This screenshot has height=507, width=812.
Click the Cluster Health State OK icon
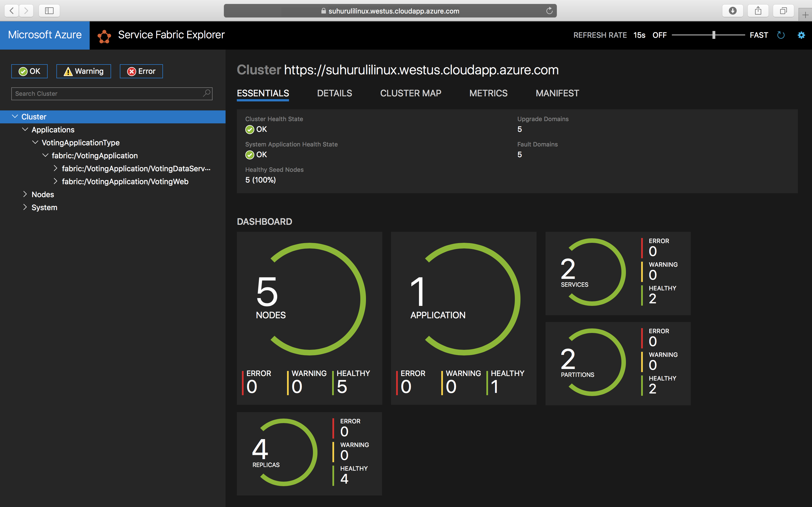[250, 129]
